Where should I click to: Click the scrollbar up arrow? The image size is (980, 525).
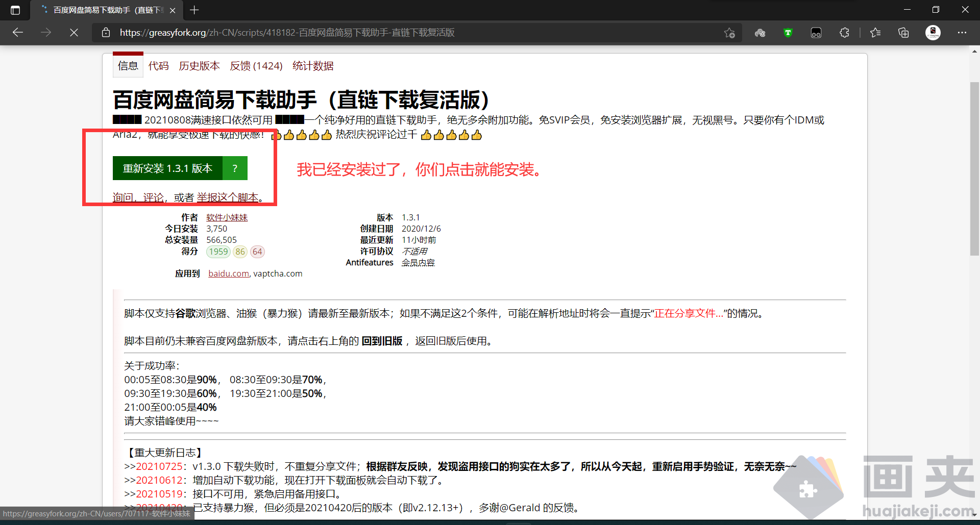[974, 51]
